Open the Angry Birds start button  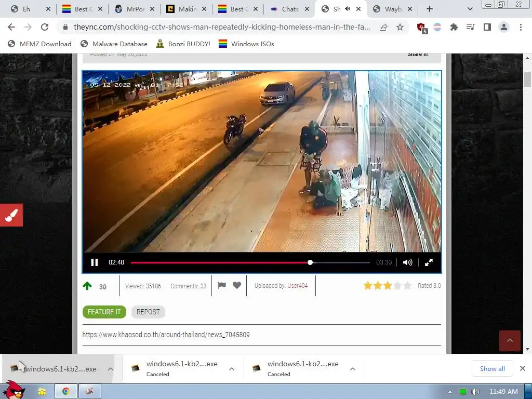click(x=14, y=390)
